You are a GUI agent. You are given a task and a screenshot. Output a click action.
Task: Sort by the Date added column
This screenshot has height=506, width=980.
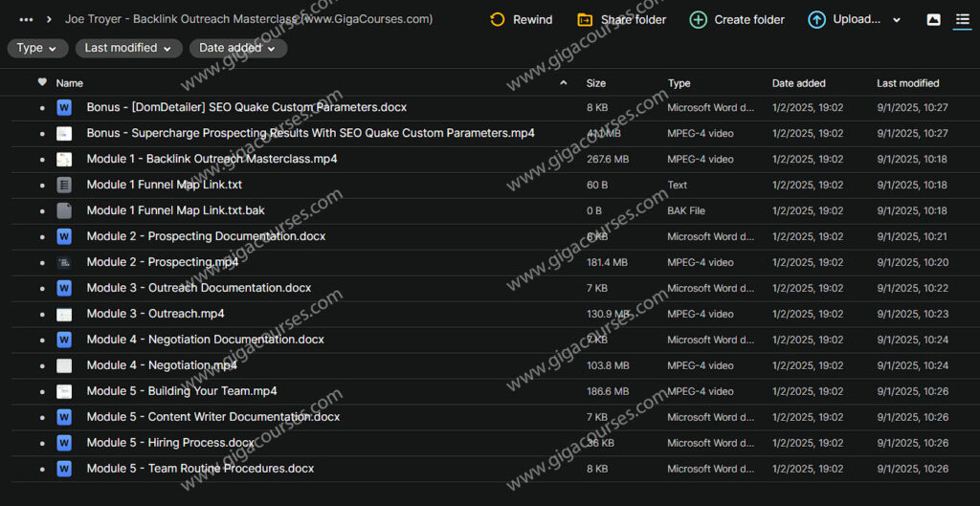pyautogui.click(x=799, y=83)
